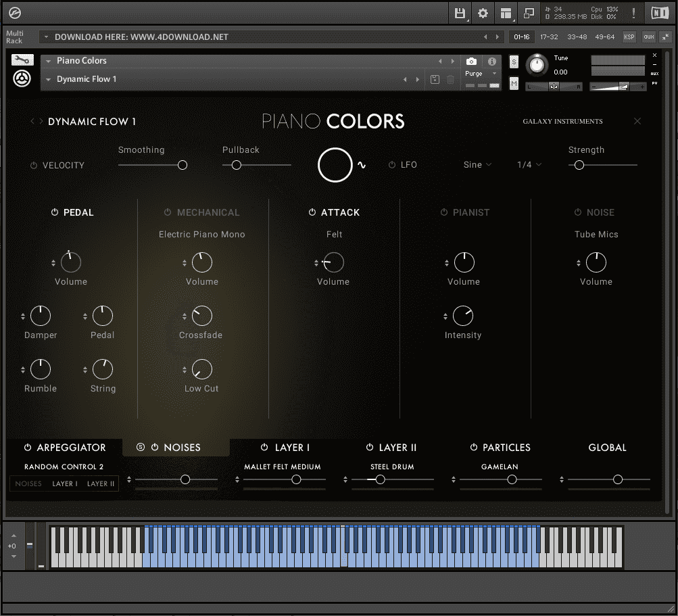Open instrument edit wrench icon

(22, 60)
